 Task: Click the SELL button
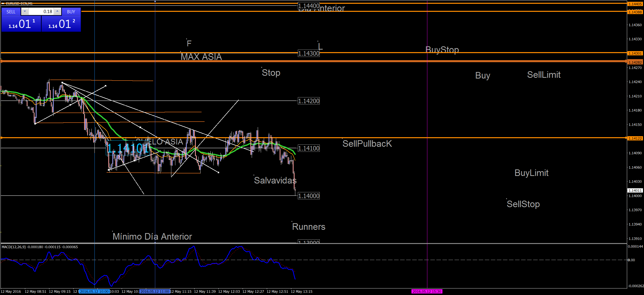(11, 12)
